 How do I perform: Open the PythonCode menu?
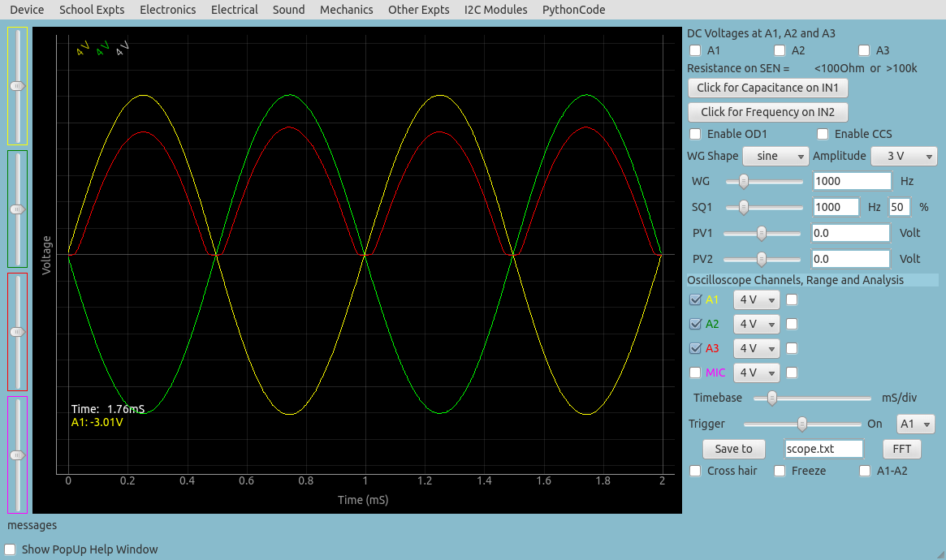573,10
